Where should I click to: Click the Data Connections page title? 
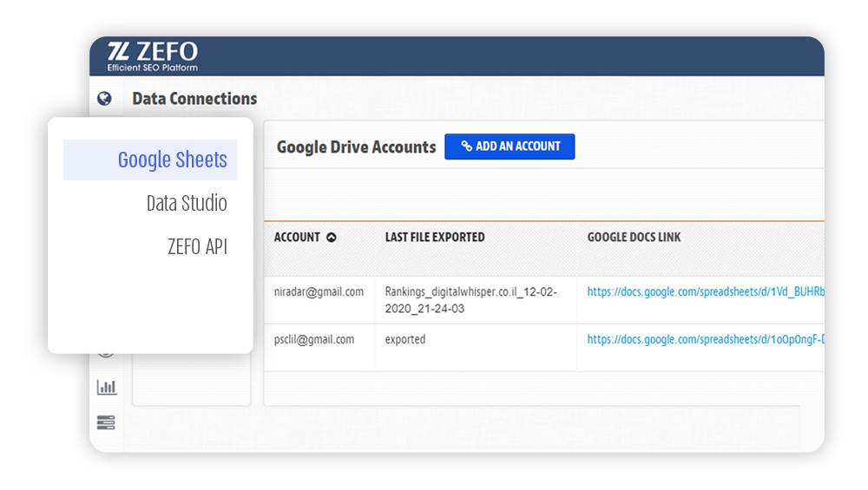(x=194, y=99)
